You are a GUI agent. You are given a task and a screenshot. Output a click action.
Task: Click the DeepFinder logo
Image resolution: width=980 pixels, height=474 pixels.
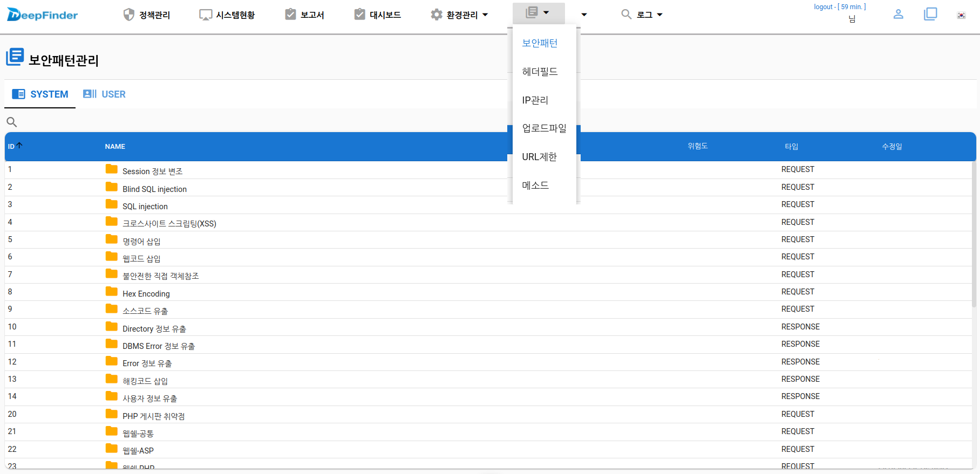click(x=43, y=15)
